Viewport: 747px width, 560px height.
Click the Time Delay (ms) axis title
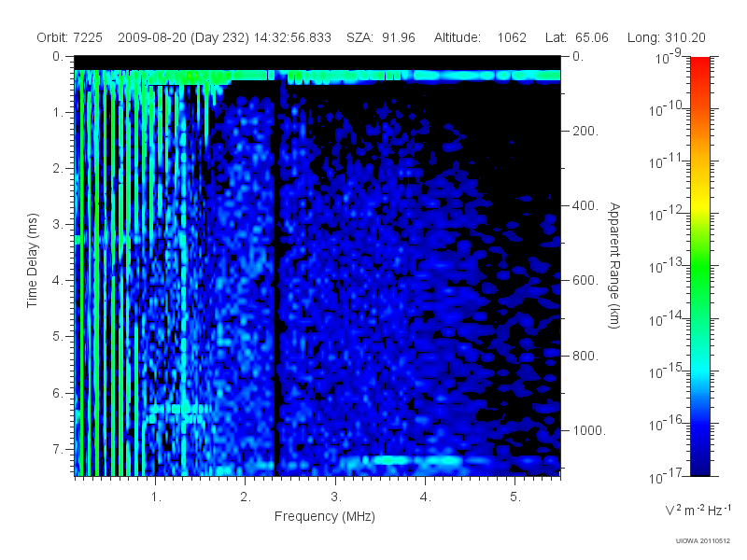tap(32, 260)
